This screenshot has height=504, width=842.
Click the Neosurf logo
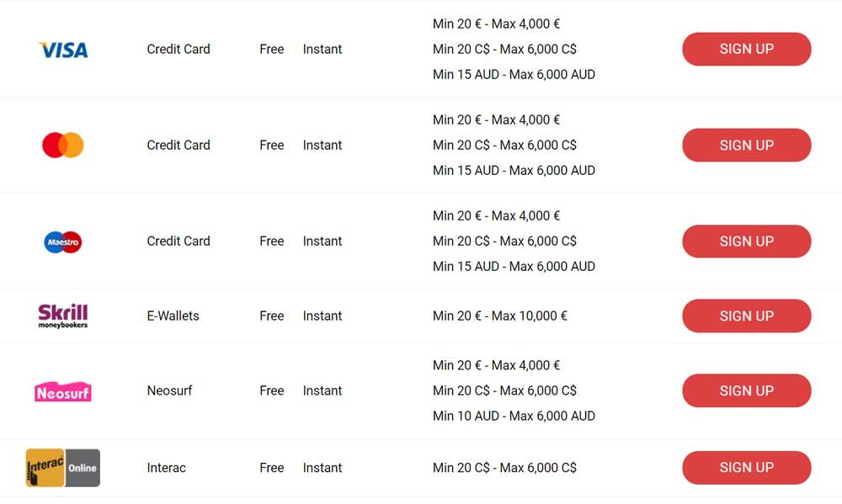coord(63,392)
